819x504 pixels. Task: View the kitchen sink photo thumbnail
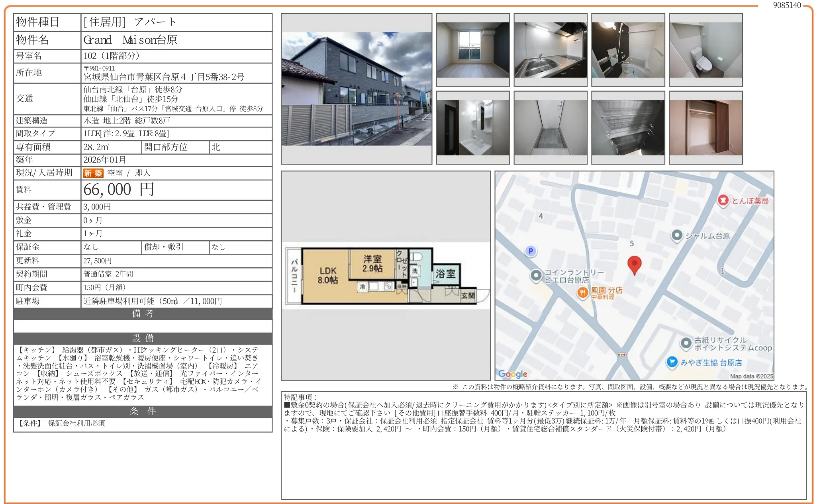point(550,49)
